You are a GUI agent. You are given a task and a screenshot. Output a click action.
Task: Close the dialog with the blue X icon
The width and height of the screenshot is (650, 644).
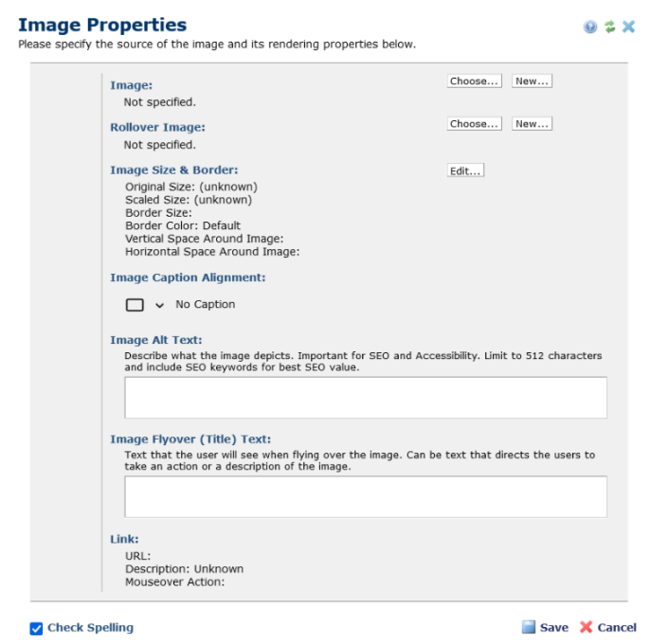point(628,27)
